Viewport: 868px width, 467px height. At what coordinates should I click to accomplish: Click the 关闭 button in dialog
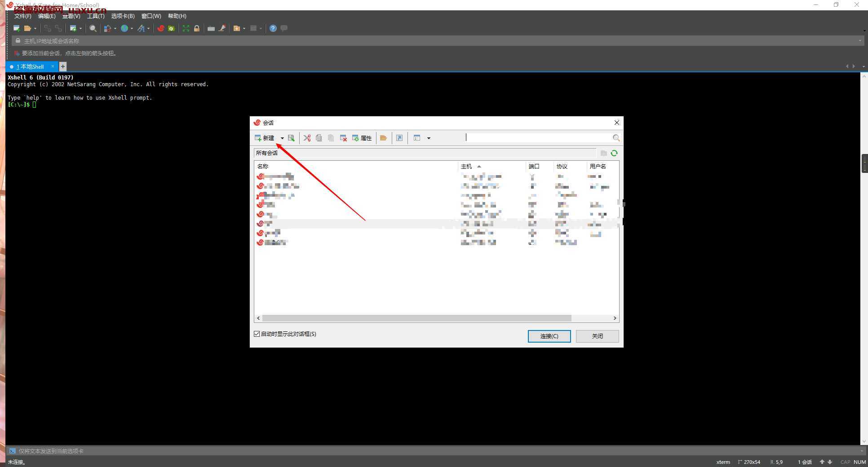pyautogui.click(x=597, y=336)
